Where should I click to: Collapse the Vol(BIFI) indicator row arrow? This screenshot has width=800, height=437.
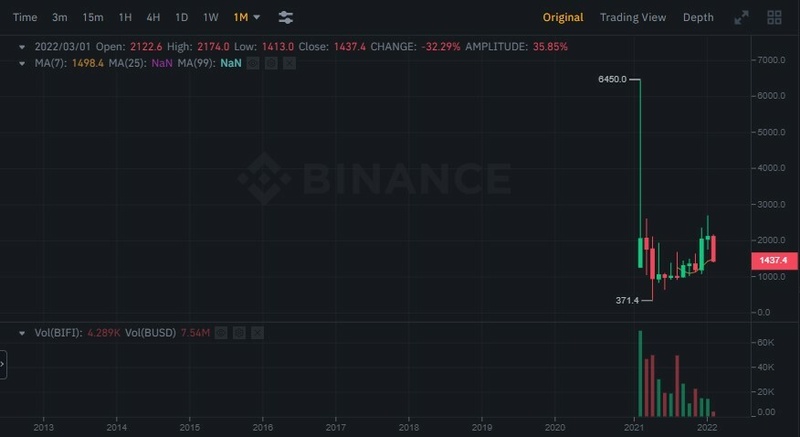coord(23,332)
